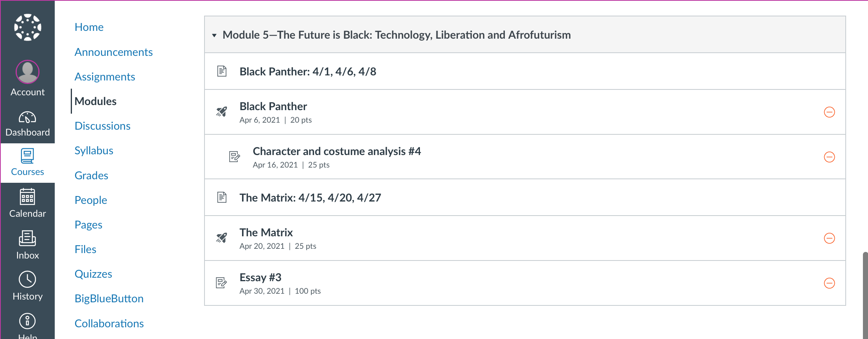The image size is (868, 339).
Task: Open the History clock icon
Action: tap(27, 280)
